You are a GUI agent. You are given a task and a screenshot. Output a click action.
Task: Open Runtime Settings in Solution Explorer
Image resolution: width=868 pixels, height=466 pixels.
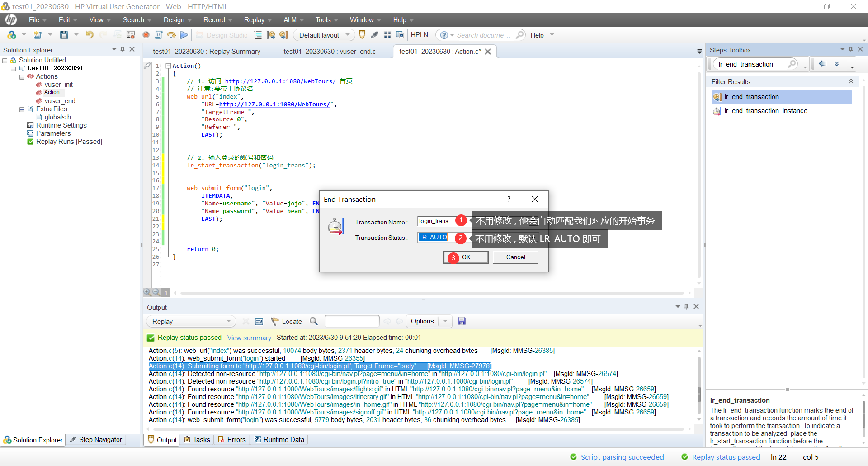(61, 125)
